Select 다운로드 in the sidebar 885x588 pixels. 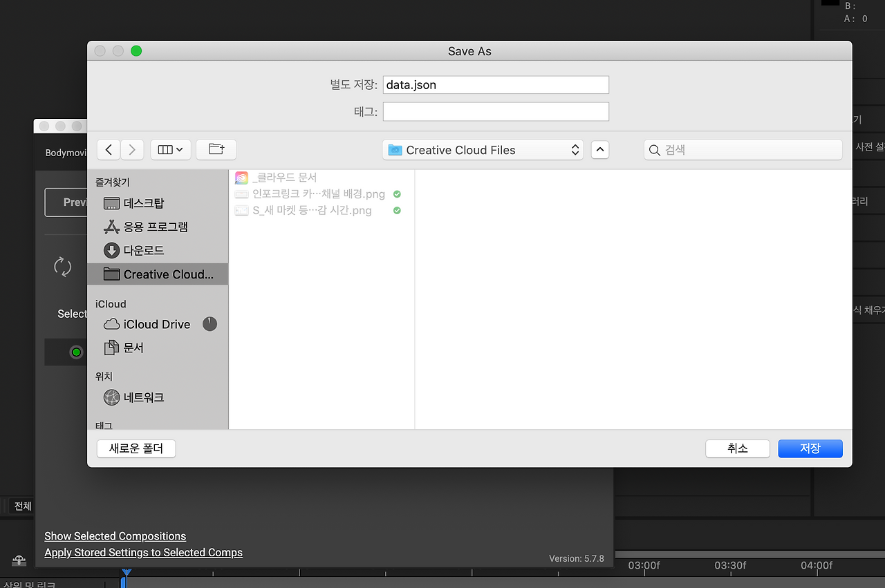[158, 250]
